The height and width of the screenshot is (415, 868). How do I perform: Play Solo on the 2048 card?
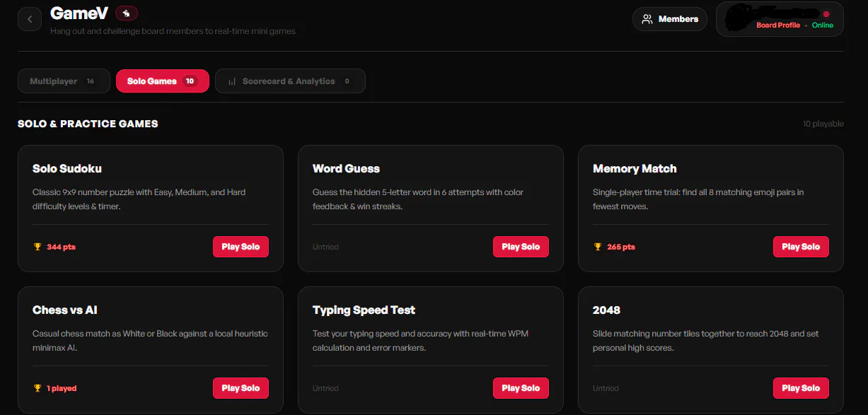pos(801,388)
